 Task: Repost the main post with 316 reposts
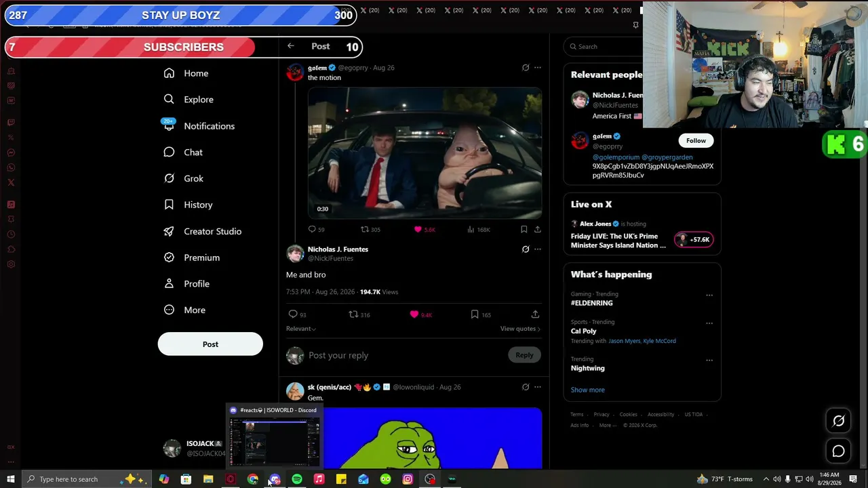click(x=359, y=314)
